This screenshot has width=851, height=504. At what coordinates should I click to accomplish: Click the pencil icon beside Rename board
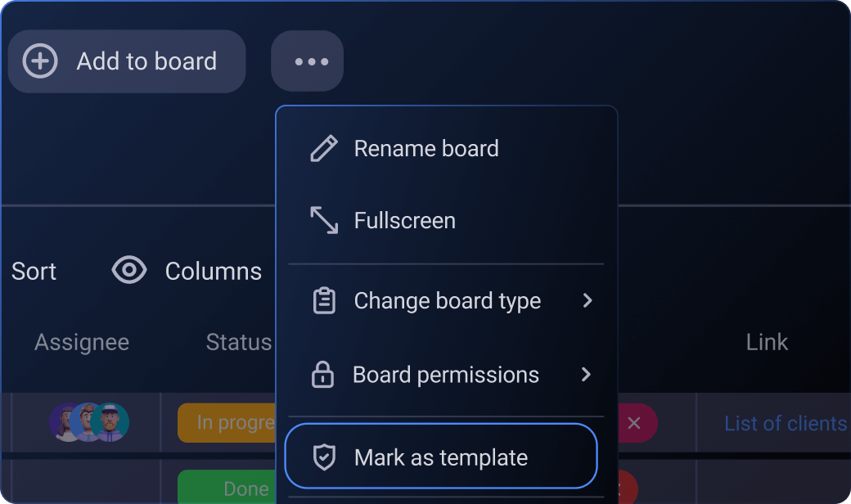(324, 149)
